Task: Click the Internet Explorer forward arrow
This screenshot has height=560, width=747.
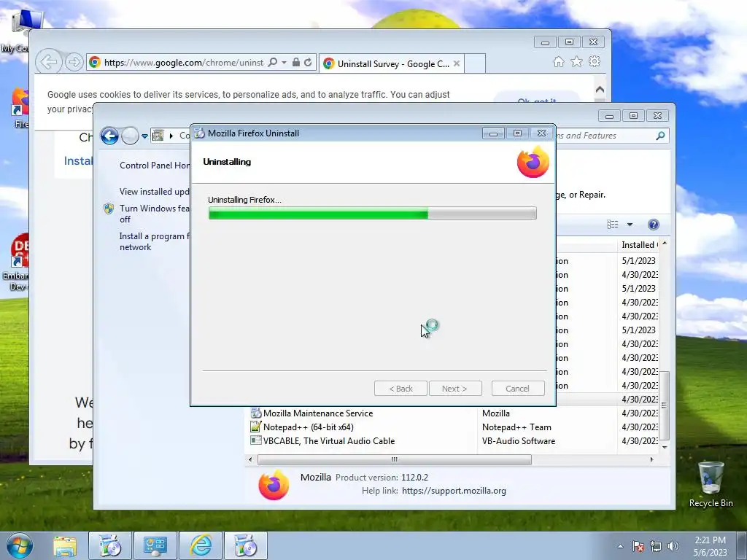Action: [74, 62]
